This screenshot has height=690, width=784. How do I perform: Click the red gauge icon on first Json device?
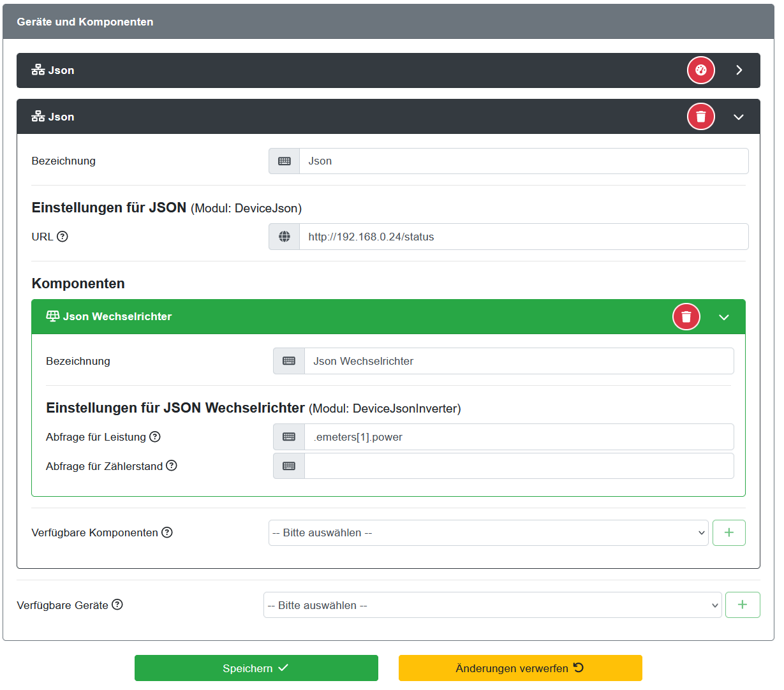700,70
